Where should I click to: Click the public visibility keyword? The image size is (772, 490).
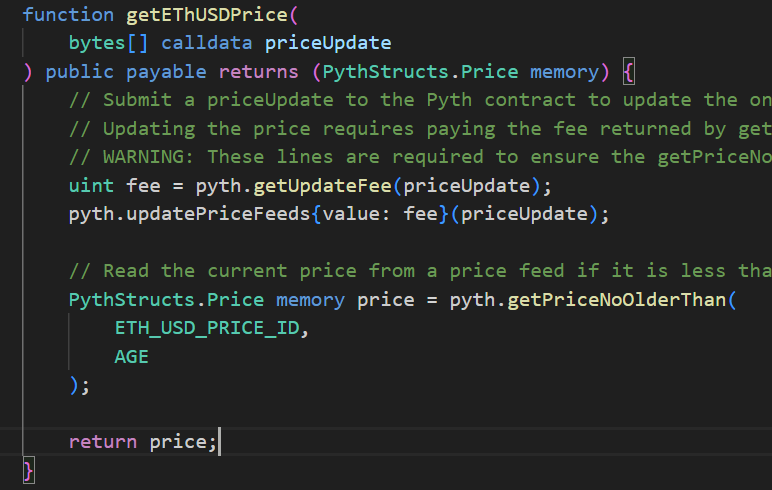80,72
